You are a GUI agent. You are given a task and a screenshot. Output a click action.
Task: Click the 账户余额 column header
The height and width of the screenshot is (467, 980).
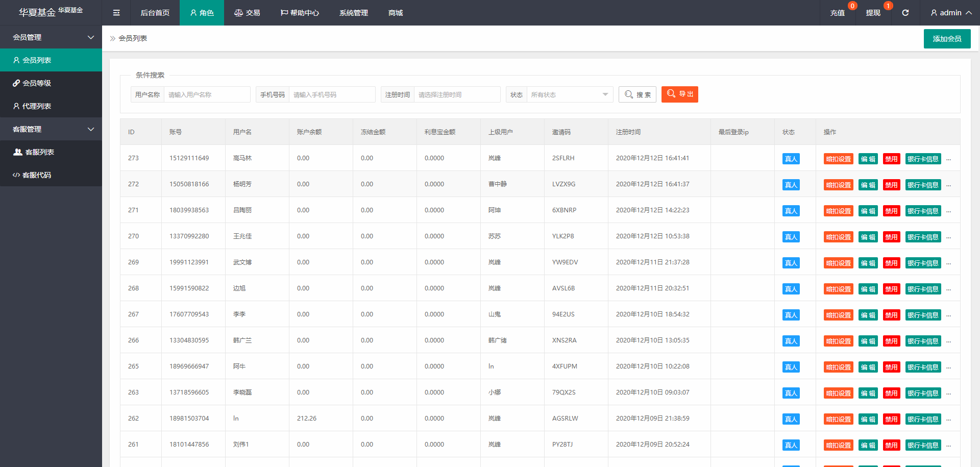[x=309, y=132]
